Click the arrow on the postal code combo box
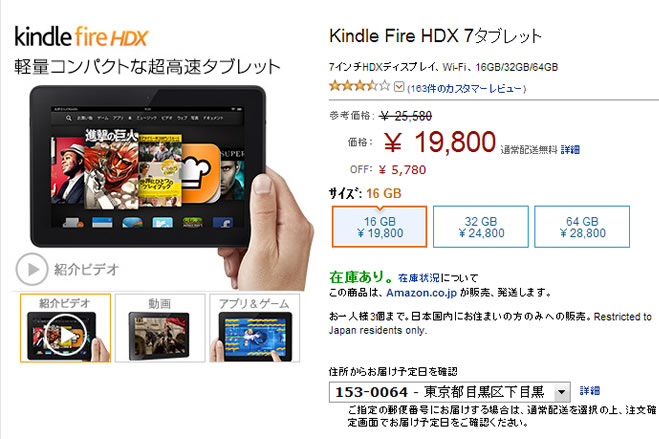The width and height of the screenshot is (659, 439). [x=561, y=393]
